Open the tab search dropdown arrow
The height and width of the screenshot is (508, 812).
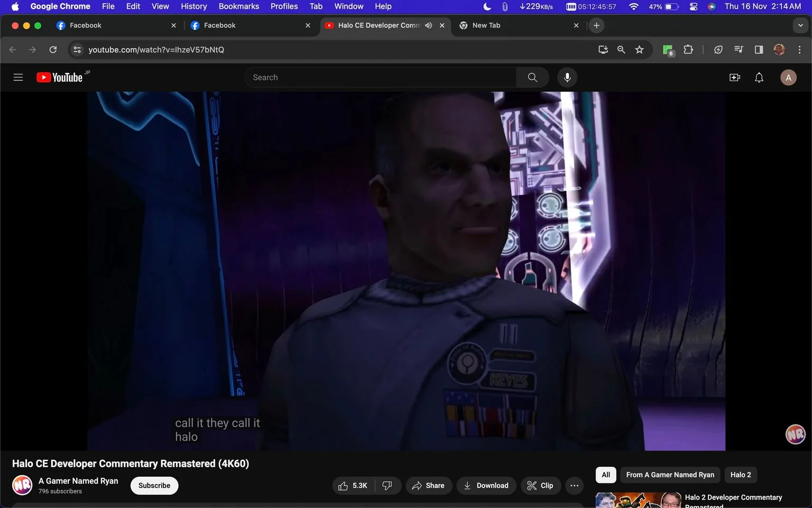[x=800, y=25]
